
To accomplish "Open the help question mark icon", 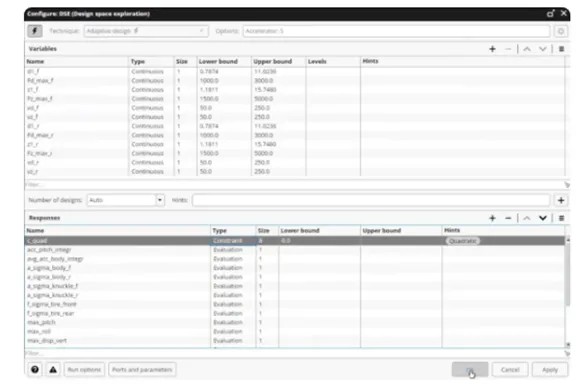I will (x=35, y=370).
